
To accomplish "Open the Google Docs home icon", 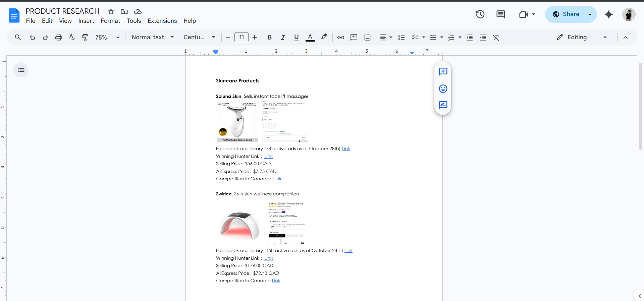I will pos(14,15).
